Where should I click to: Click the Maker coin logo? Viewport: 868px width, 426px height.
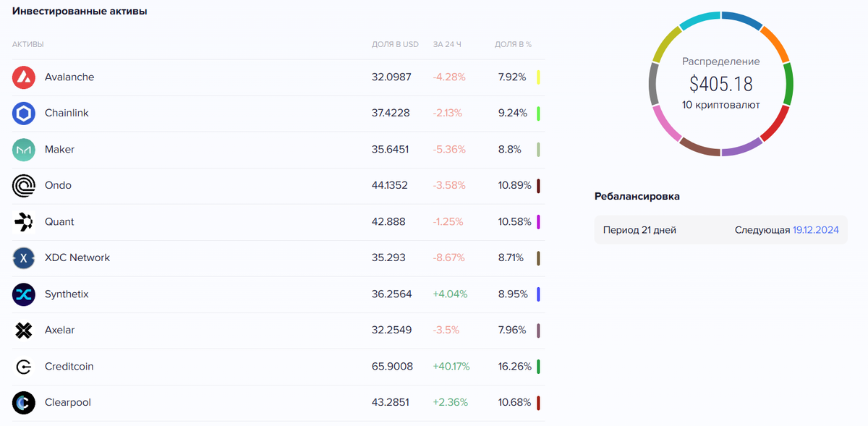pyautogui.click(x=24, y=150)
